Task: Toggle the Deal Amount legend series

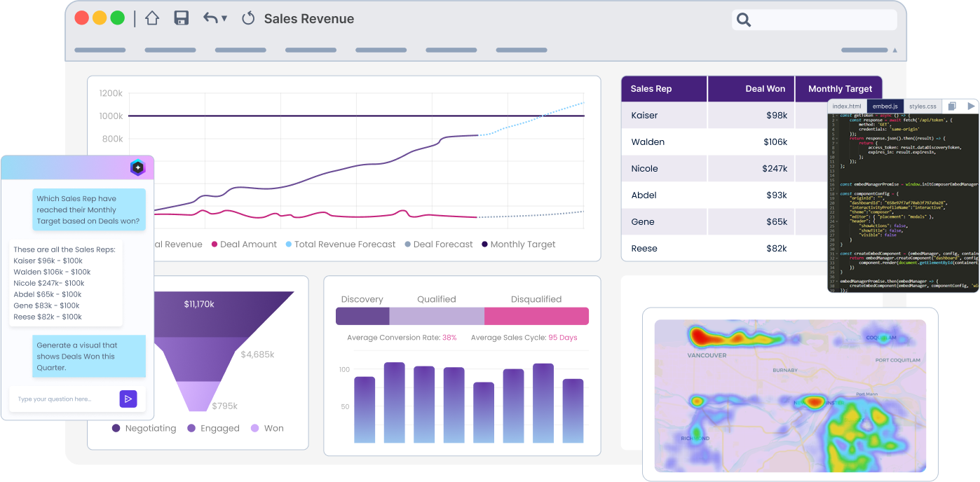Action: 244,245
